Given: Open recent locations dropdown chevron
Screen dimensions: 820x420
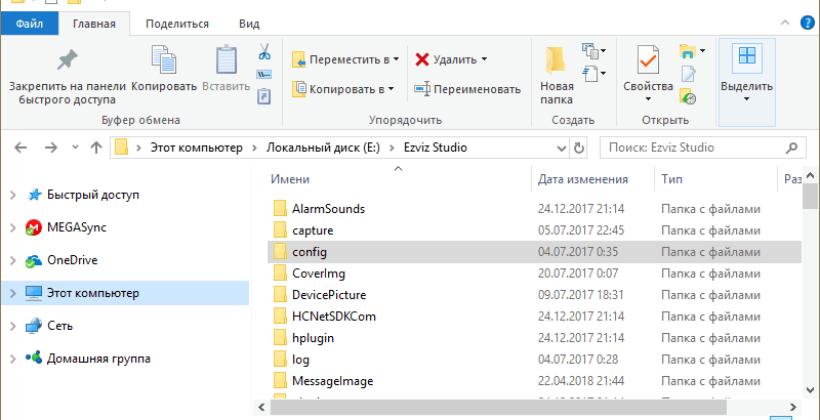Looking at the screenshot, I should [75, 147].
